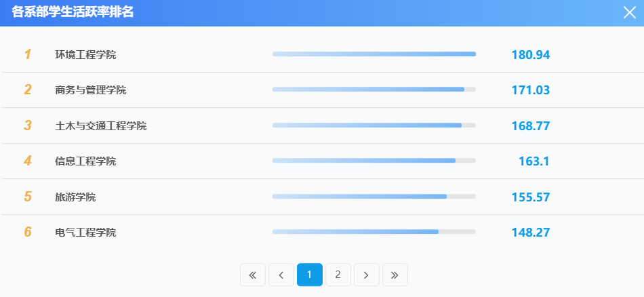644x297 pixels.
Task: Select the 商务与管理学院 row label
Action: coord(90,90)
